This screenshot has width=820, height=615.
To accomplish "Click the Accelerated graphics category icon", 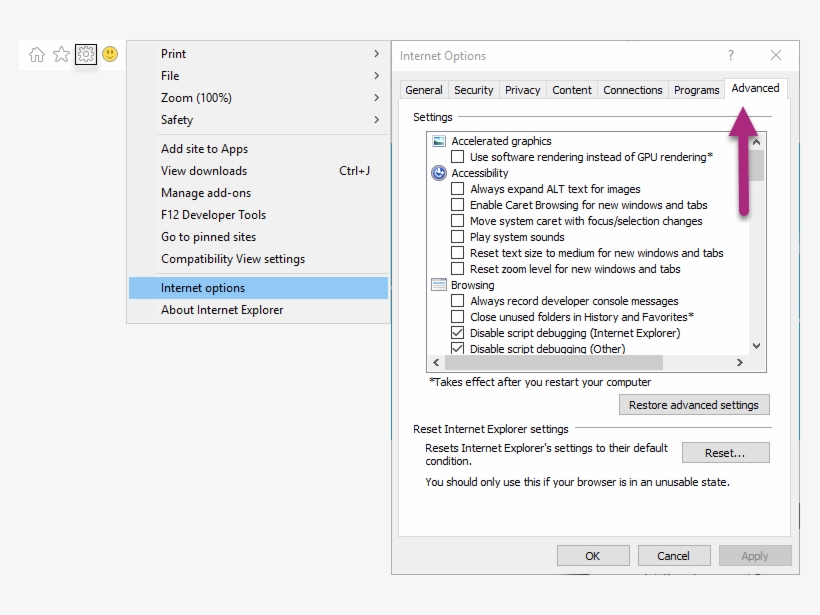I will pos(439,141).
